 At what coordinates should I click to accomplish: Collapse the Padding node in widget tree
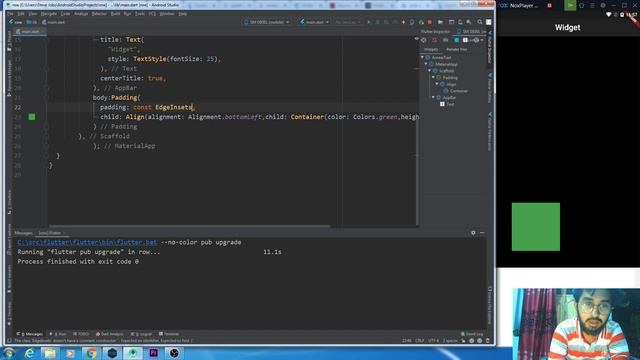pos(433,77)
